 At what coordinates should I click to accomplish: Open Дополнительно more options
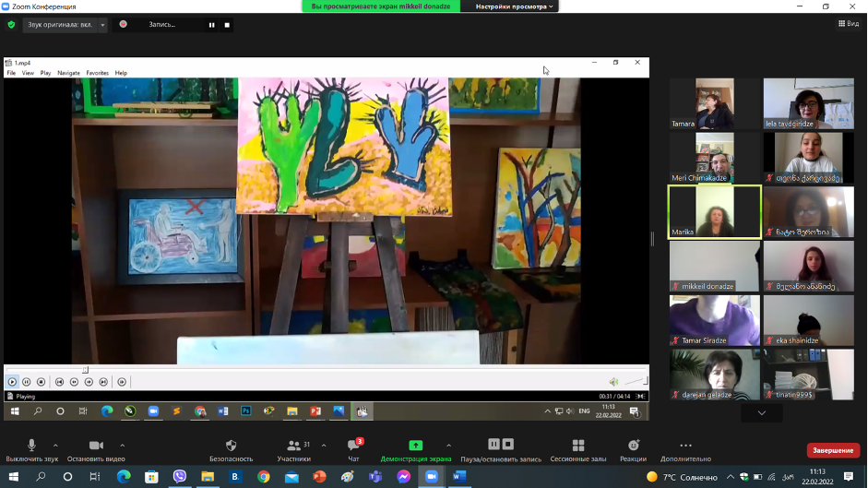[x=685, y=450]
